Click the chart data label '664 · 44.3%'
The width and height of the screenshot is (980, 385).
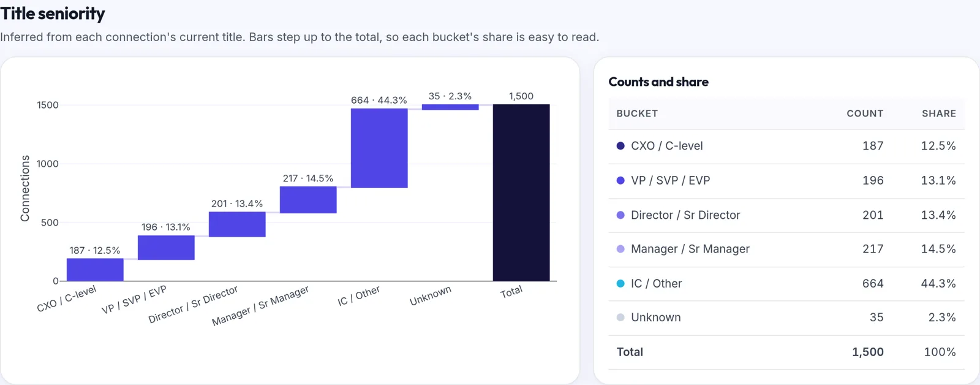coord(379,100)
